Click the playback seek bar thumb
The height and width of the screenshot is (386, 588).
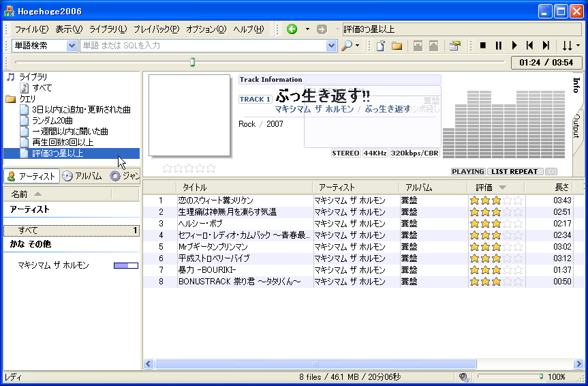pos(192,62)
